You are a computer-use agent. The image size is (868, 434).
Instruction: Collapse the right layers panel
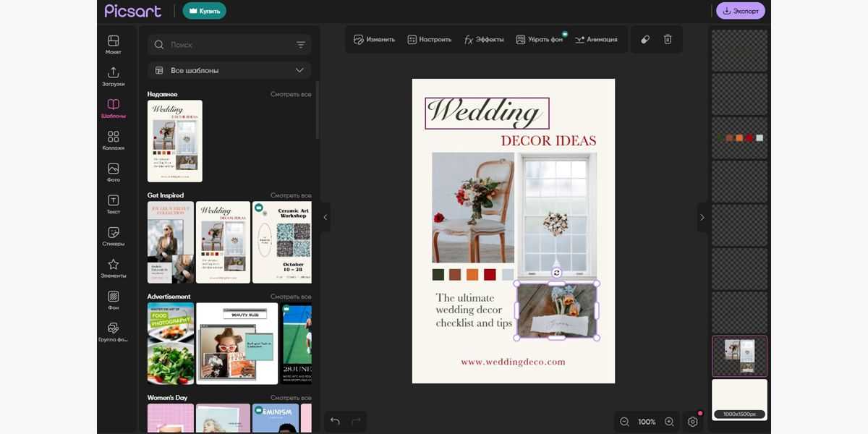click(702, 217)
